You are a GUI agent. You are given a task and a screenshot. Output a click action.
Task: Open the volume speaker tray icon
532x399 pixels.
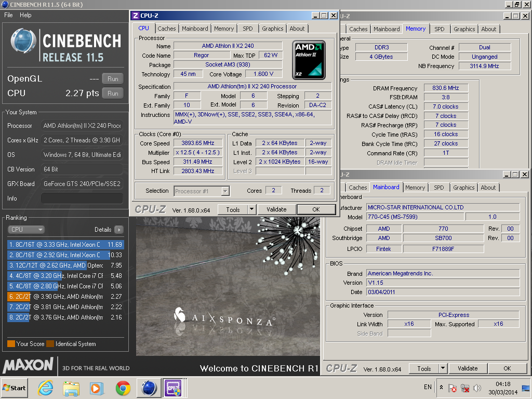coord(477,388)
